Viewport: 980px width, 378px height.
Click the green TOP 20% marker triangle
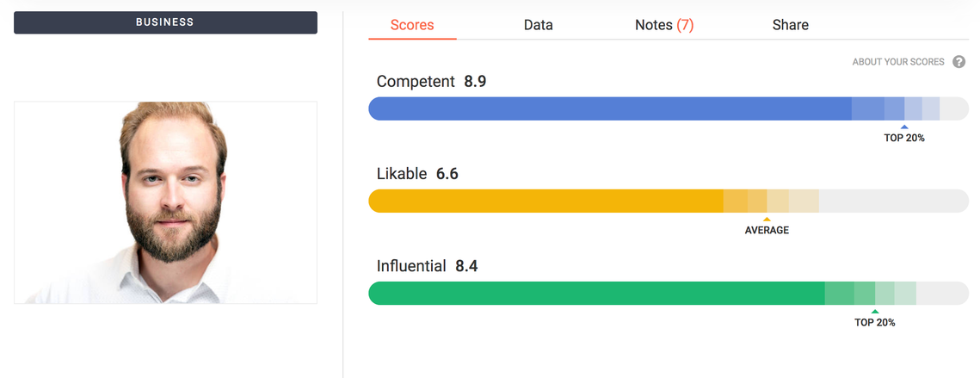point(875,312)
